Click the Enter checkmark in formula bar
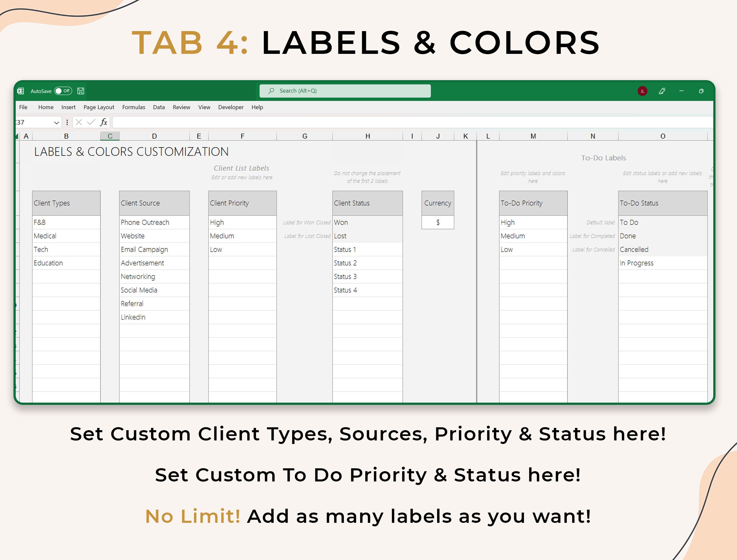737x560 pixels. 90,122
